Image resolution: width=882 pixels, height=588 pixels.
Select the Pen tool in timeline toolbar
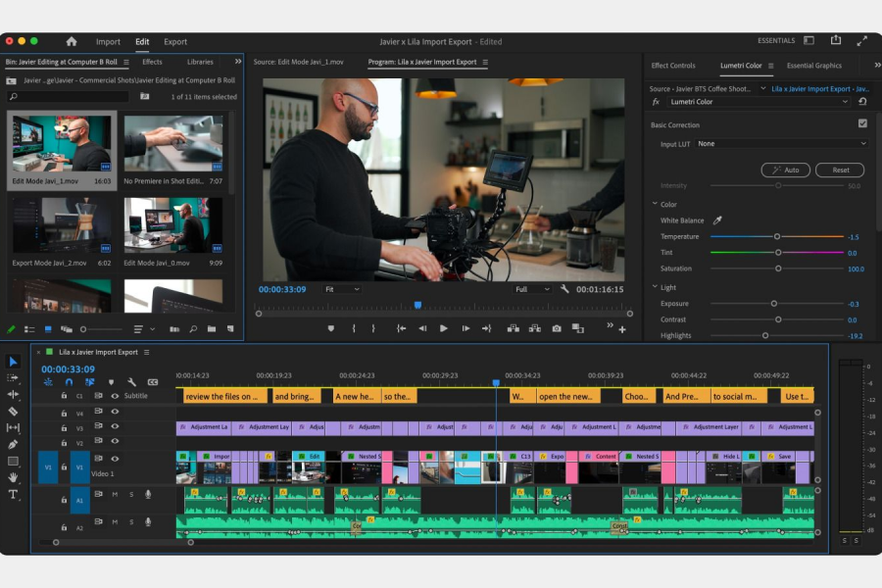point(13,444)
